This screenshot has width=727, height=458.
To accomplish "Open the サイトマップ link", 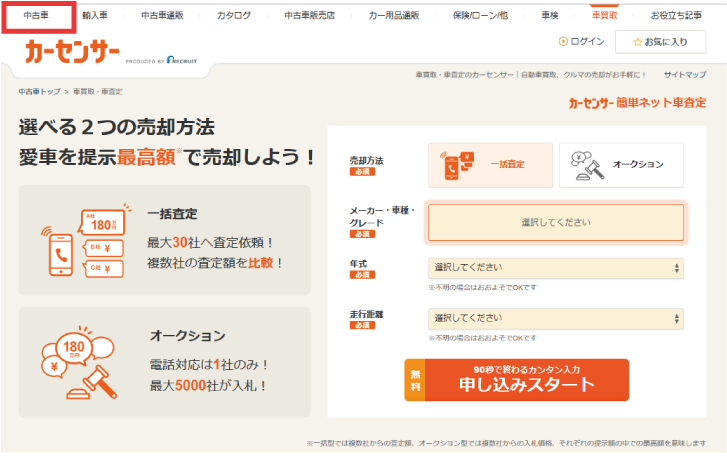I will tap(685, 75).
